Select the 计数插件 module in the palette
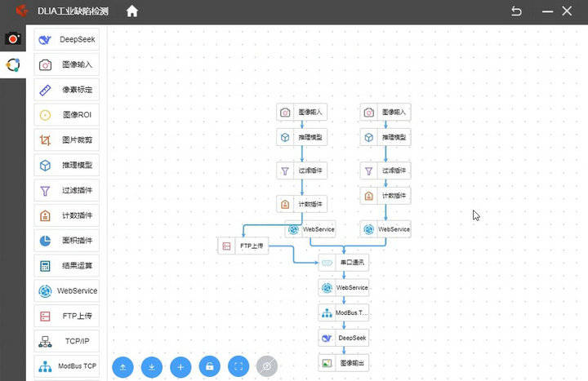Viewport: 588px width, 381px height. 67,215
